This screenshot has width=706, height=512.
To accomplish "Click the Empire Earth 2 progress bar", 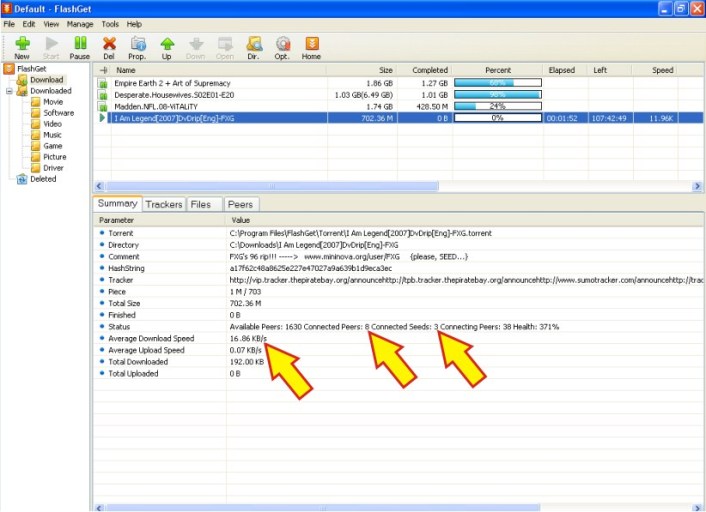I will point(498,83).
